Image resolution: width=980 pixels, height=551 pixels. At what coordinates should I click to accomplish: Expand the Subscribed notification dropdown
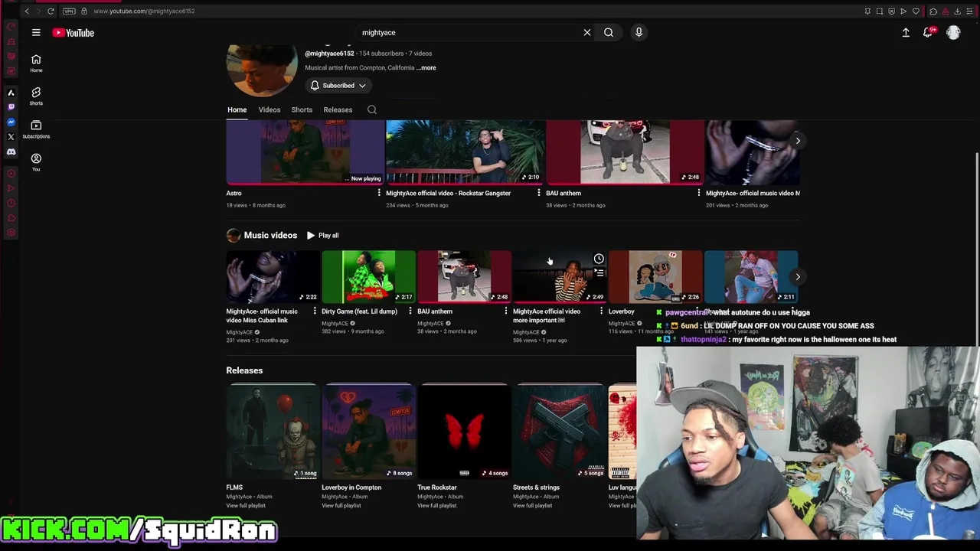click(x=338, y=86)
